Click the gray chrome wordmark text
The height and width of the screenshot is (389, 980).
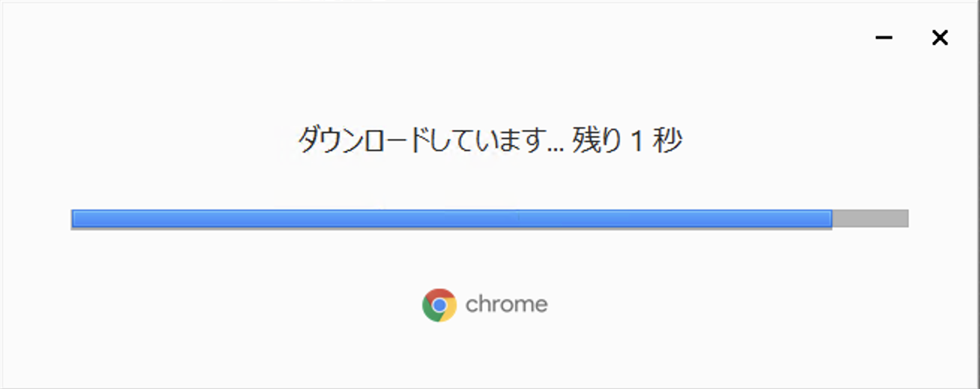click(506, 304)
